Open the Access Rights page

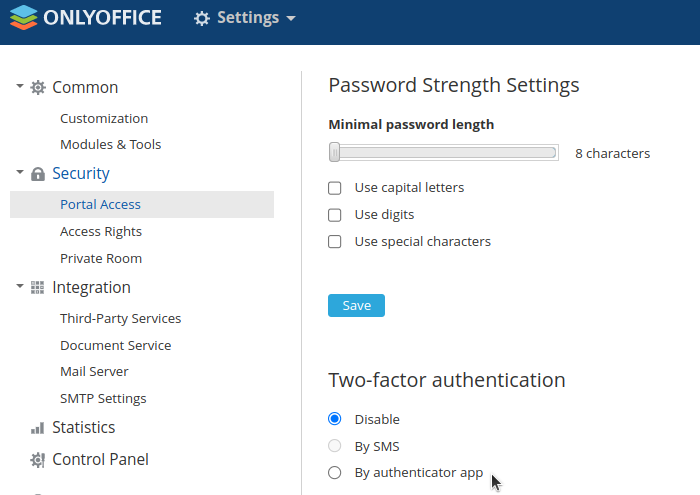coord(101,231)
